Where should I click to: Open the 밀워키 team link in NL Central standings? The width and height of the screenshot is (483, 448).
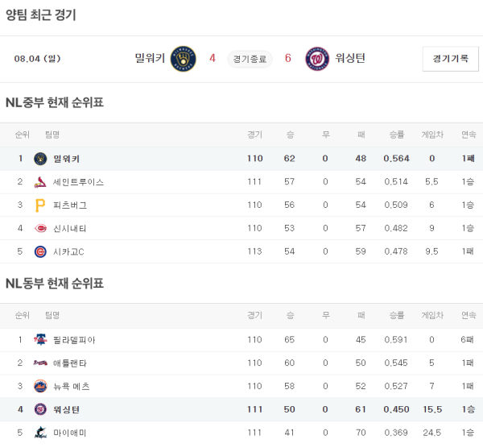[x=67, y=159]
